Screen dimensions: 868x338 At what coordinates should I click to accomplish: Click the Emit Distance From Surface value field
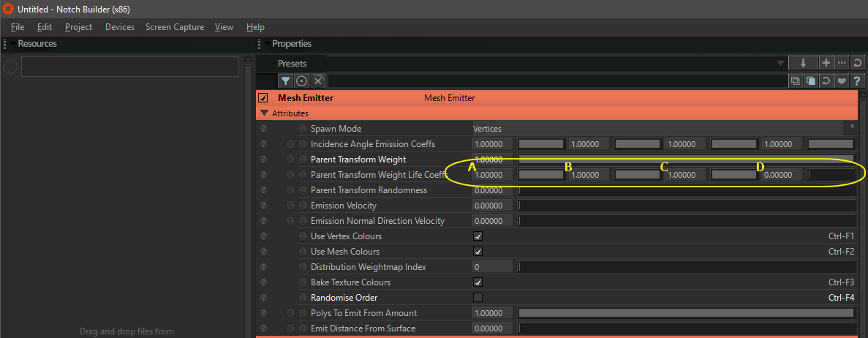[493, 328]
